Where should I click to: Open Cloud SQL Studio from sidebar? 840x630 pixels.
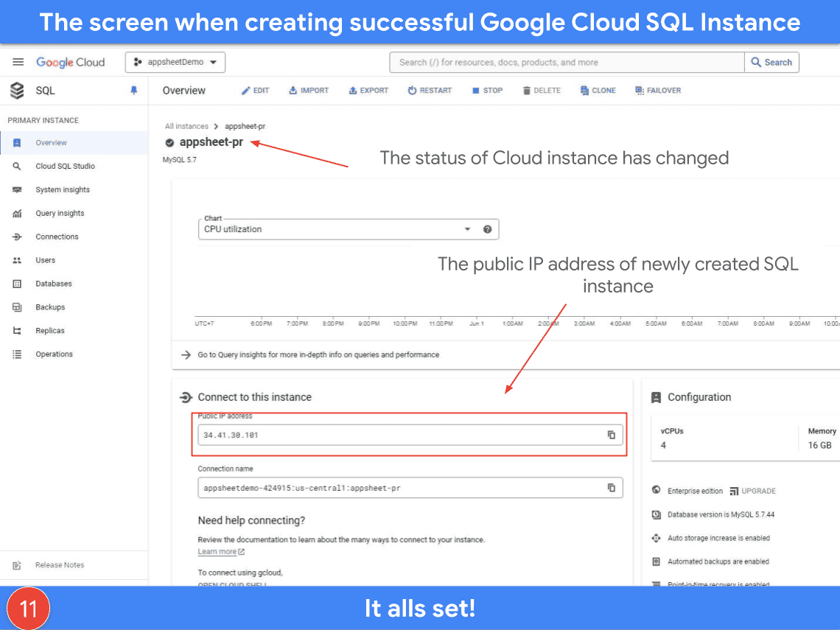pyautogui.click(x=65, y=167)
